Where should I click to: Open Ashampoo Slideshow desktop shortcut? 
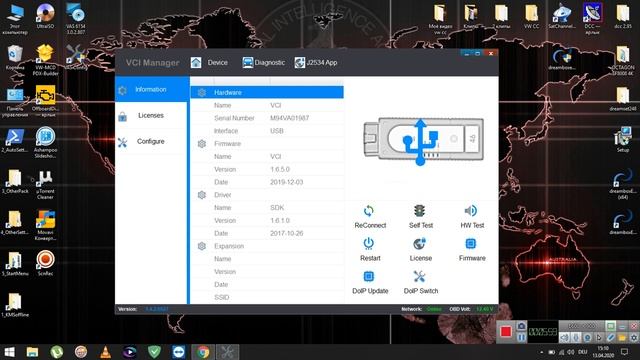point(45,142)
